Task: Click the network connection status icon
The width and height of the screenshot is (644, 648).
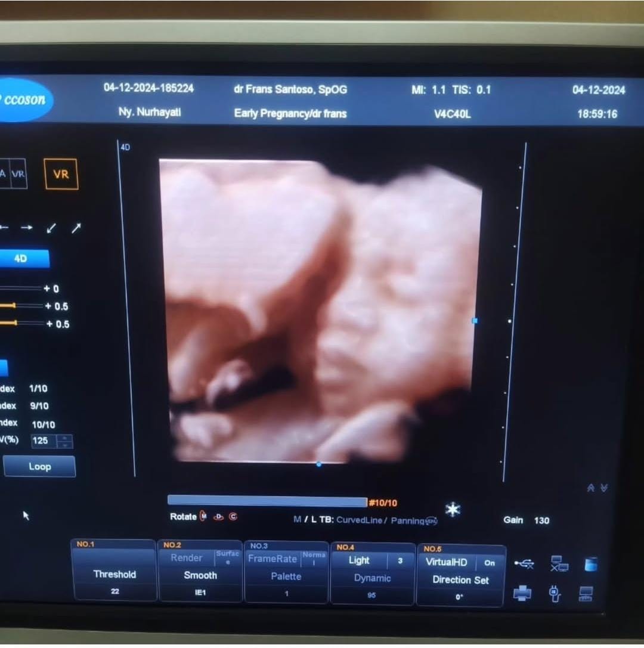Action: tap(559, 563)
